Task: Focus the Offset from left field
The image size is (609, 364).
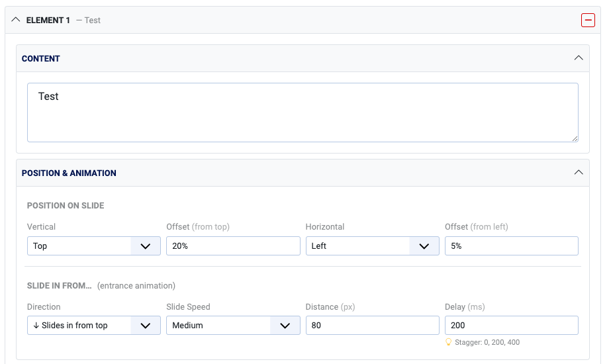Action: pyautogui.click(x=511, y=246)
